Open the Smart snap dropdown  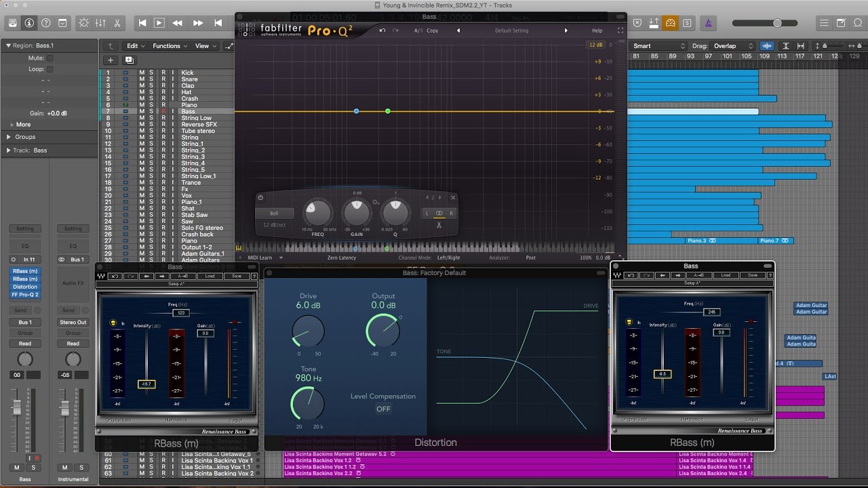[x=658, y=46]
